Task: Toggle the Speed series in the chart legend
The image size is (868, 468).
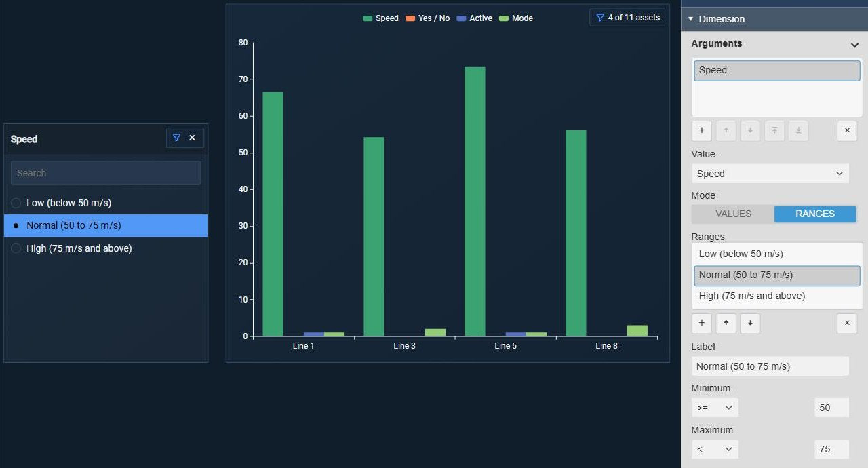Action: click(381, 18)
